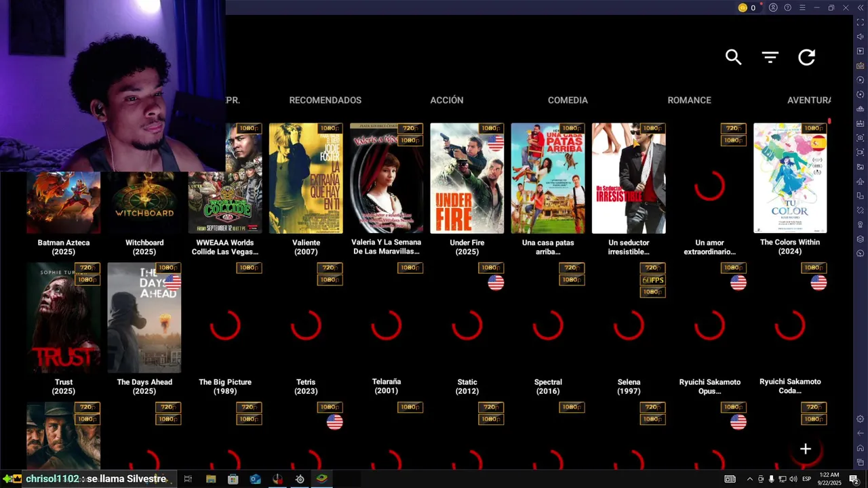Select the Tetris (2023) title

(x=306, y=386)
